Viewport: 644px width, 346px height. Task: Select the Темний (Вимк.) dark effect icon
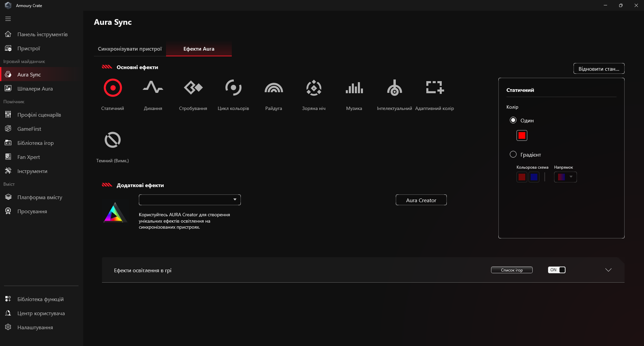pos(113,140)
